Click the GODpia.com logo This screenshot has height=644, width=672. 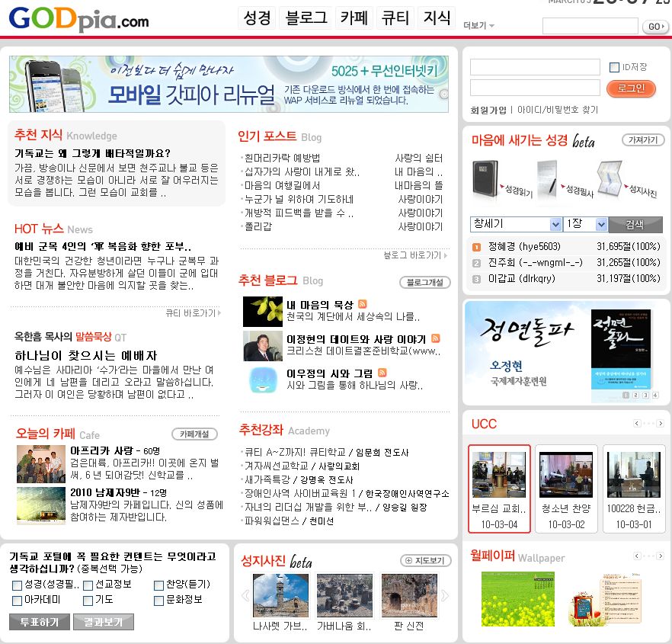tap(78, 19)
